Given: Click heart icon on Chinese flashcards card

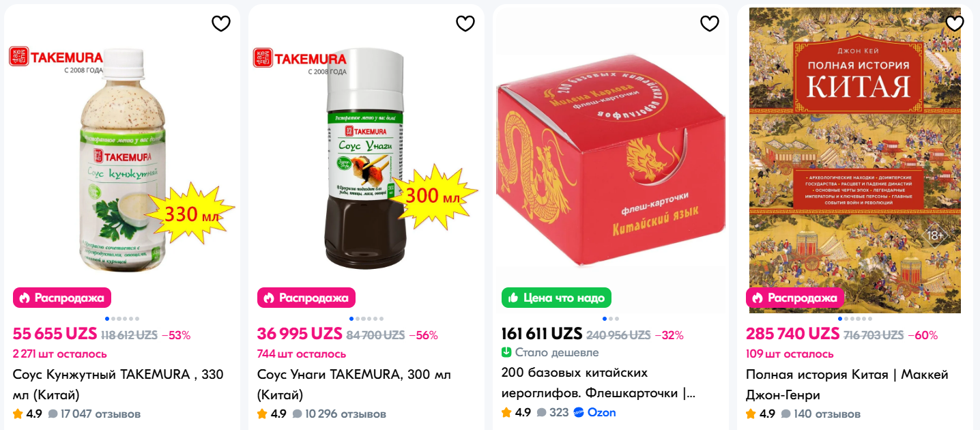Looking at the screenshot, I should pyautogui.click(x=710, y=23).
